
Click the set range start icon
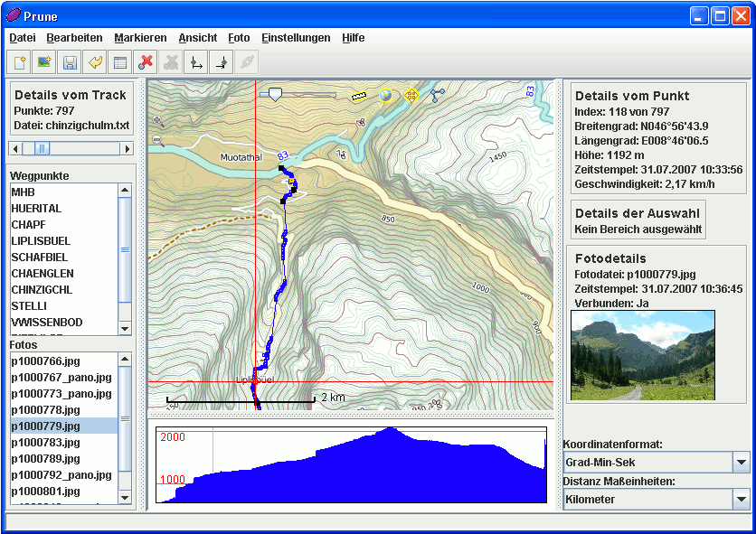(195, 62)
